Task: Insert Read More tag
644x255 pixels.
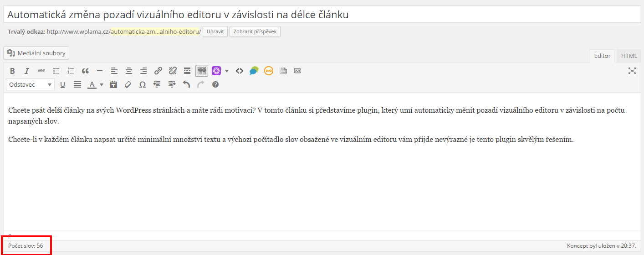Action: point(187,71)
